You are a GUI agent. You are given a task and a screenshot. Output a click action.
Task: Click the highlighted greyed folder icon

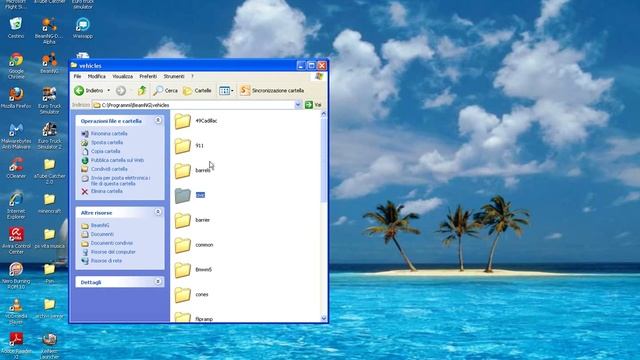pos(182,196)
